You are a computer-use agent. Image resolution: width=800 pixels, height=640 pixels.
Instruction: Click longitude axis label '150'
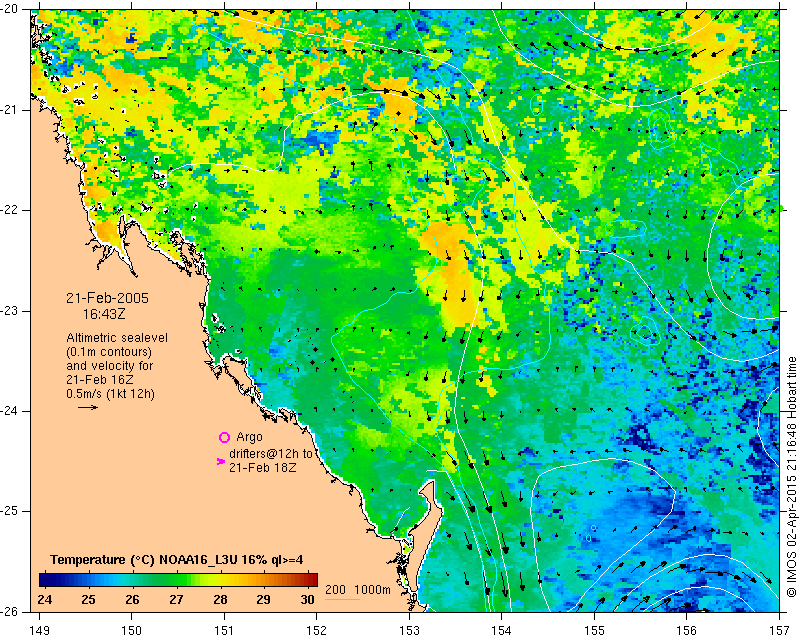[132, 631]
